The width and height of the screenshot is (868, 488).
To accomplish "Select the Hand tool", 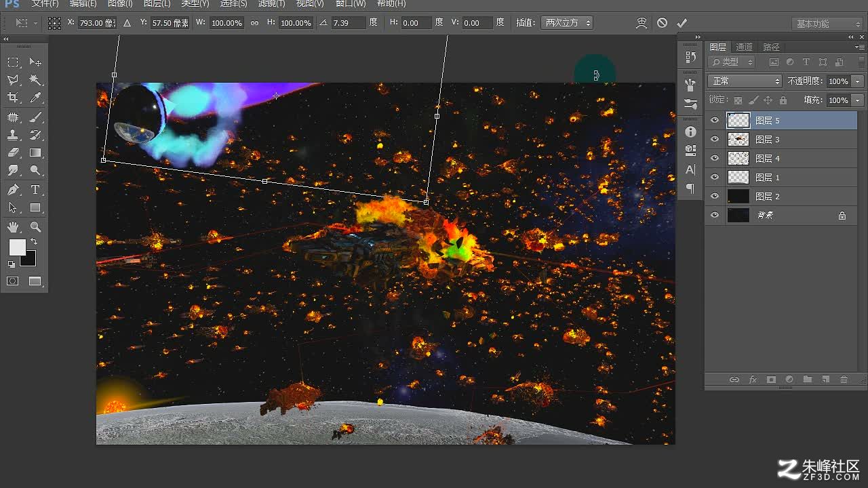I will (13, 227).
